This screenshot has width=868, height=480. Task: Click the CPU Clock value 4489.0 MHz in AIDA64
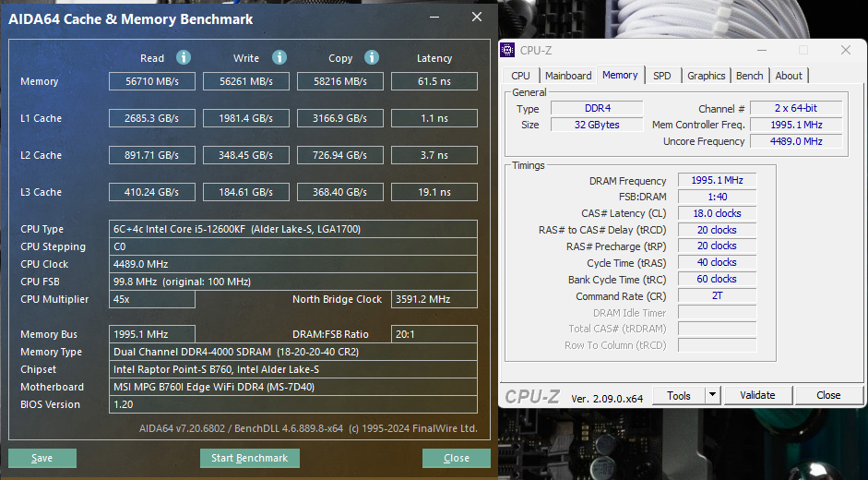coord(292,264)
